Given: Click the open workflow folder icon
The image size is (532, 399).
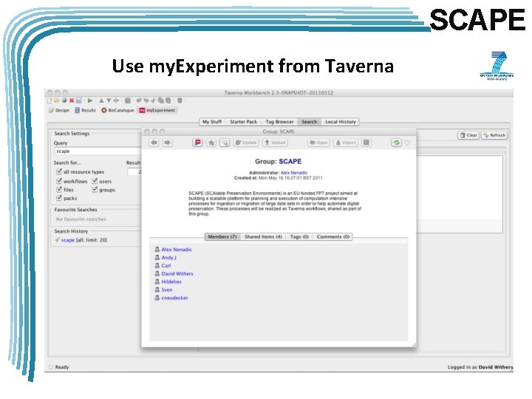Looking at the screenshot, I should pos(57,100).
